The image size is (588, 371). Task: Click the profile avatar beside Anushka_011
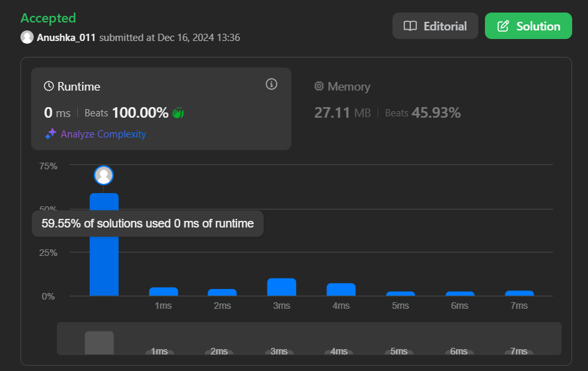tap(27, 37)
